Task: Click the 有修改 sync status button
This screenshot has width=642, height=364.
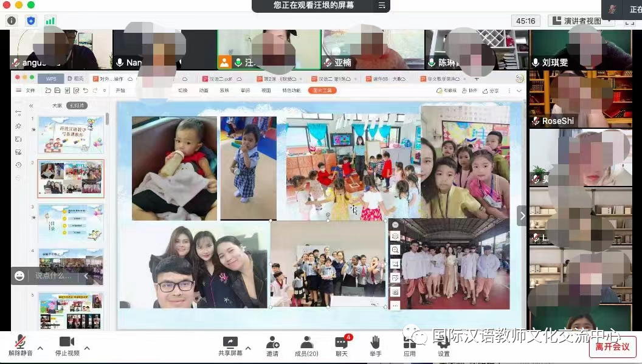Action: (x=447, y=91)
